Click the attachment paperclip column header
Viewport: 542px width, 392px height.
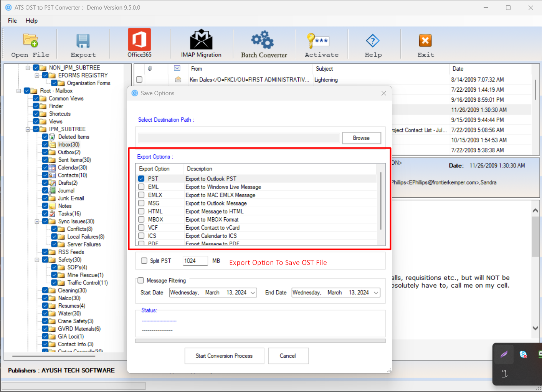pyautogui.click(x=150, y=68)
